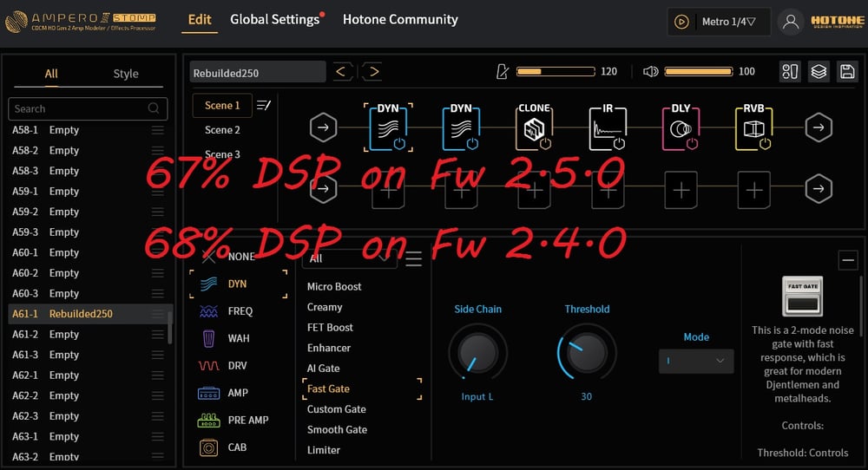Open the Global Settings tab
The width and height of the screenshot is (868, 470).
[275, 19]
